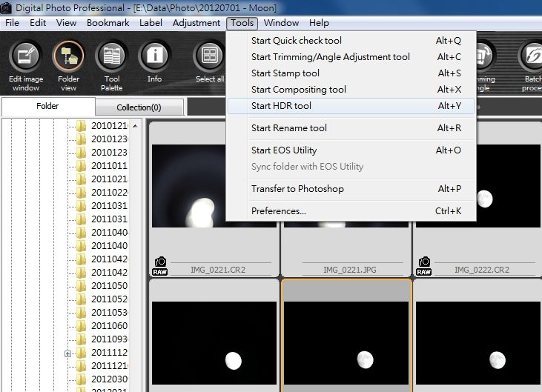
Task: Click the IMG_0221.CR2 file name
Action: 218,270
